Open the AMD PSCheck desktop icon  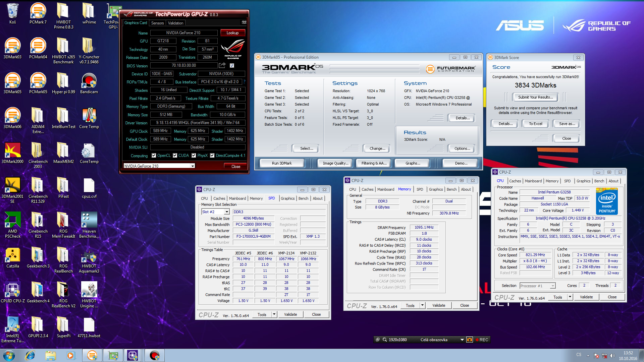pos(12,225)
